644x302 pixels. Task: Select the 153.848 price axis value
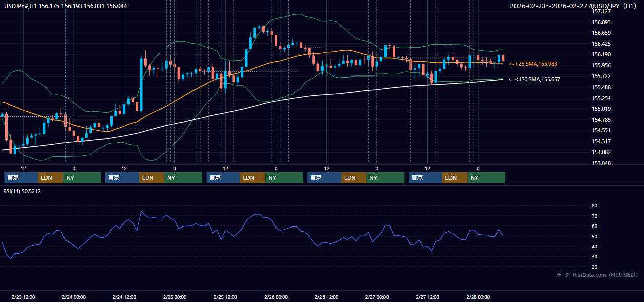coord(601,163)
